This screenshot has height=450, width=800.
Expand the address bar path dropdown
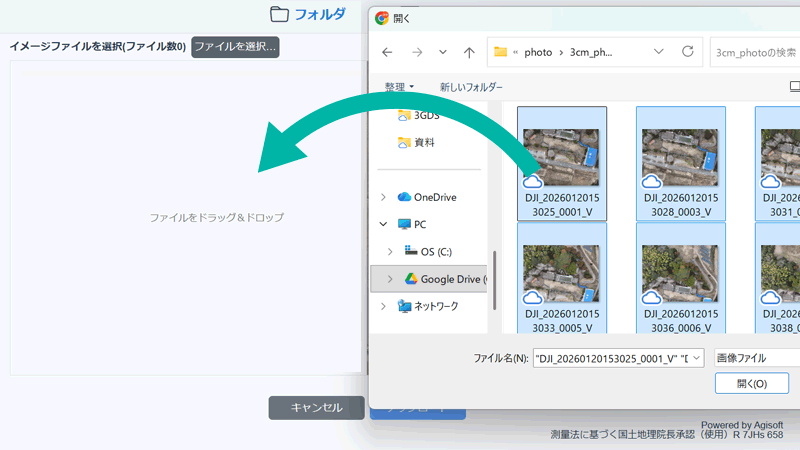point(659,52)
